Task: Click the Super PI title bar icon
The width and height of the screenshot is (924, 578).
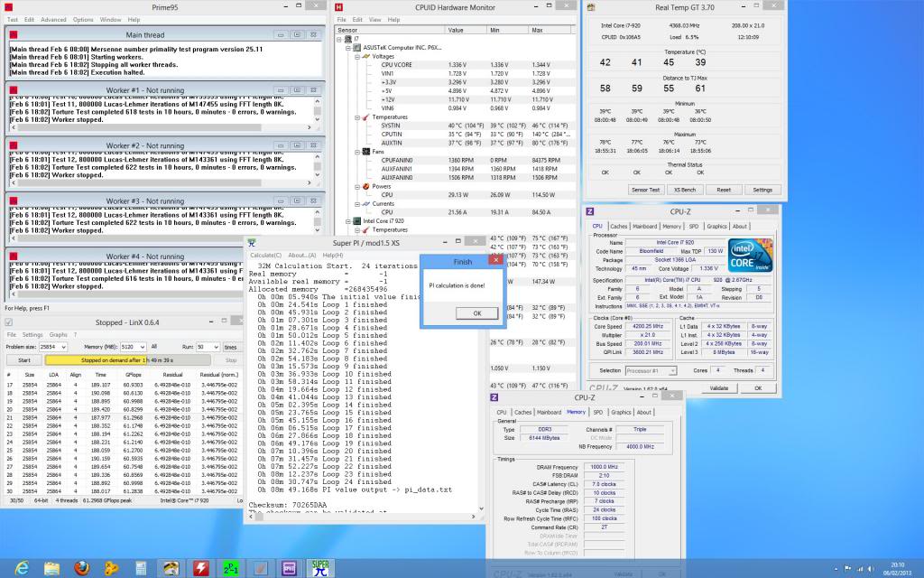Action: point(252,242)
